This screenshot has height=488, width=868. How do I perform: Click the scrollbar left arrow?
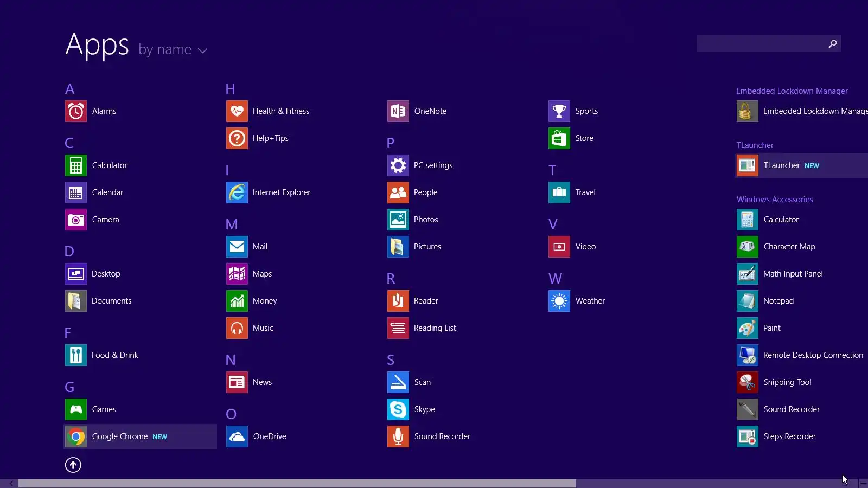click(11, 483)
